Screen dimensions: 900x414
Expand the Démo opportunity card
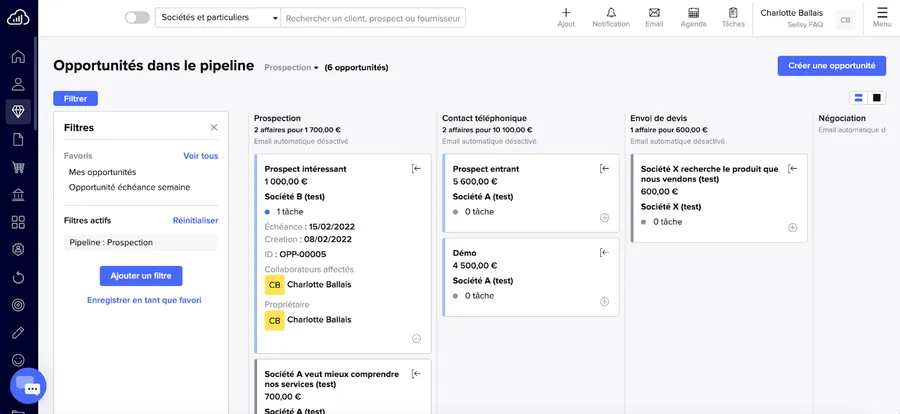click(x=604, y=302)
